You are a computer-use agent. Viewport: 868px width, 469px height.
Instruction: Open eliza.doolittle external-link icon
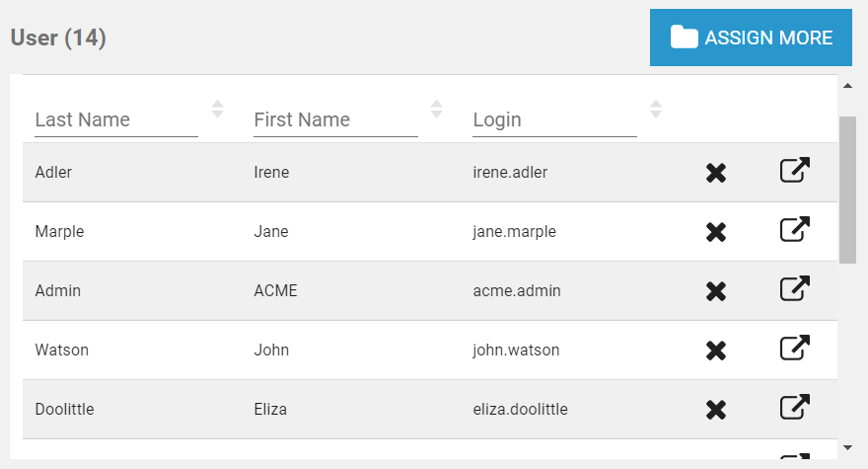[x=795, y=408]
